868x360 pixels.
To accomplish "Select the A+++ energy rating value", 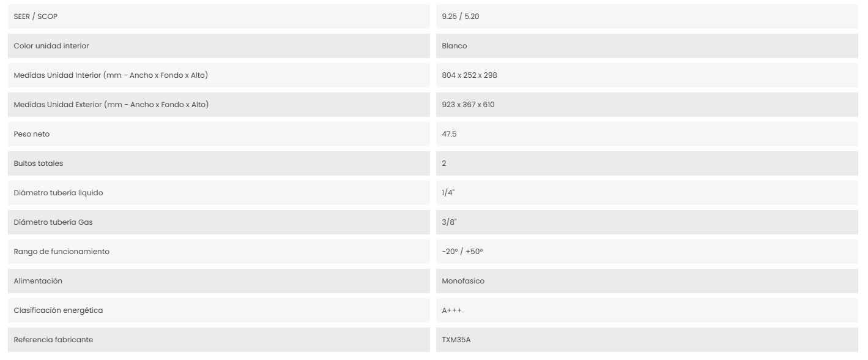I will [452, 310].
